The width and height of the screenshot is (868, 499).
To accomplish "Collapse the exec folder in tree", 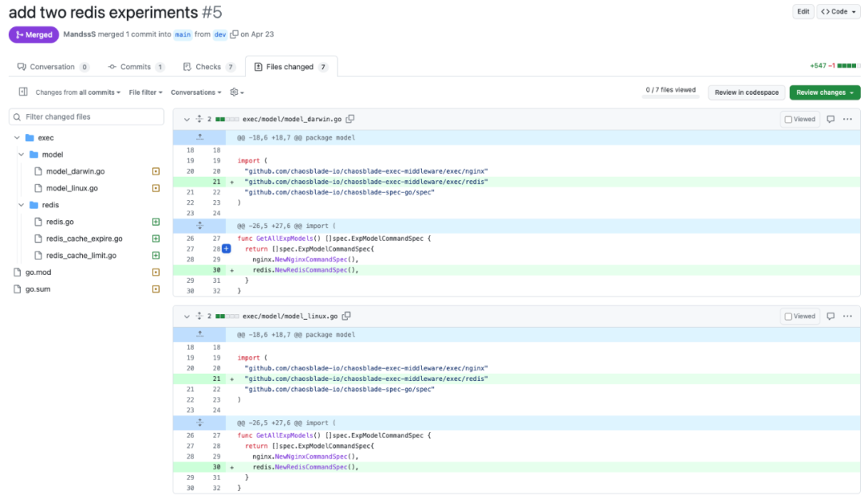I will pos(17,137).
